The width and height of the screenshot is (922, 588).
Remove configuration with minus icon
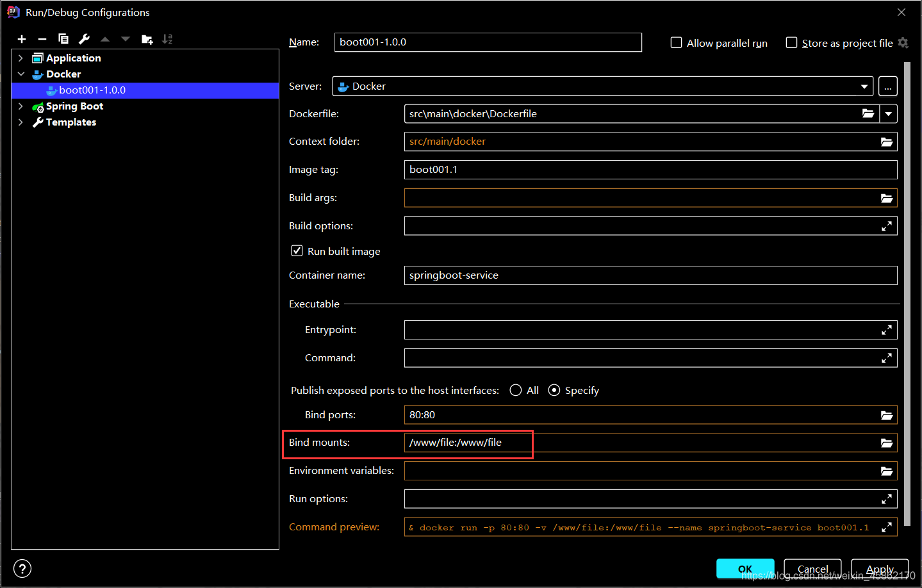pyautogui.click(x=42, y=39)
